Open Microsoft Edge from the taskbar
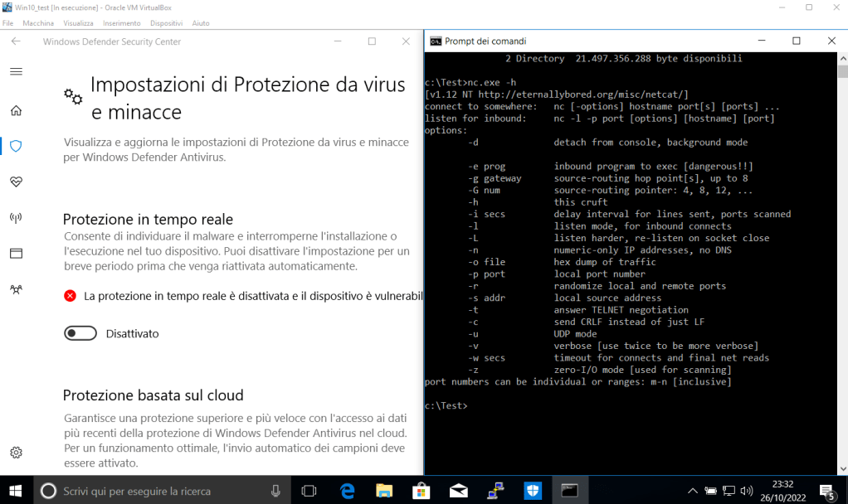The width and height of the screenshot is (848, 504). pos(348,490)
